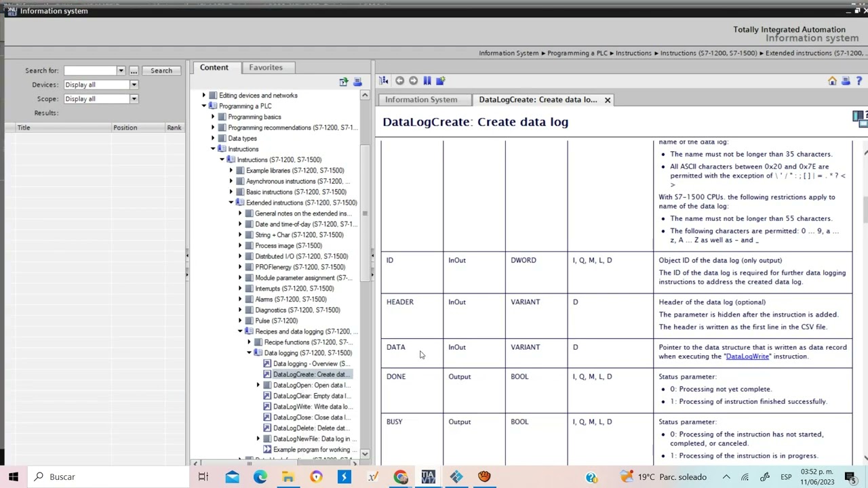The image size is (868, 488).
Task: Select Data types in the tree
Action: tap(242, 138)
